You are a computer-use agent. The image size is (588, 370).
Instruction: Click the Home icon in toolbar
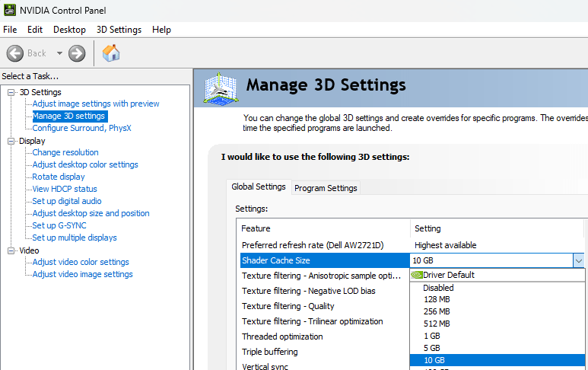111,53
